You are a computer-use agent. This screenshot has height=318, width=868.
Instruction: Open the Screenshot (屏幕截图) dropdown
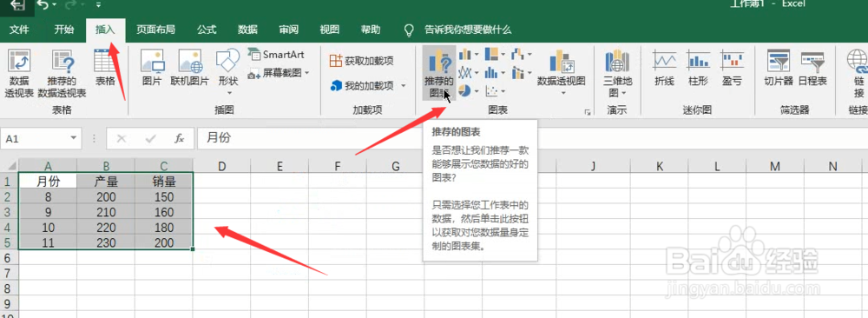pos(278,73)
